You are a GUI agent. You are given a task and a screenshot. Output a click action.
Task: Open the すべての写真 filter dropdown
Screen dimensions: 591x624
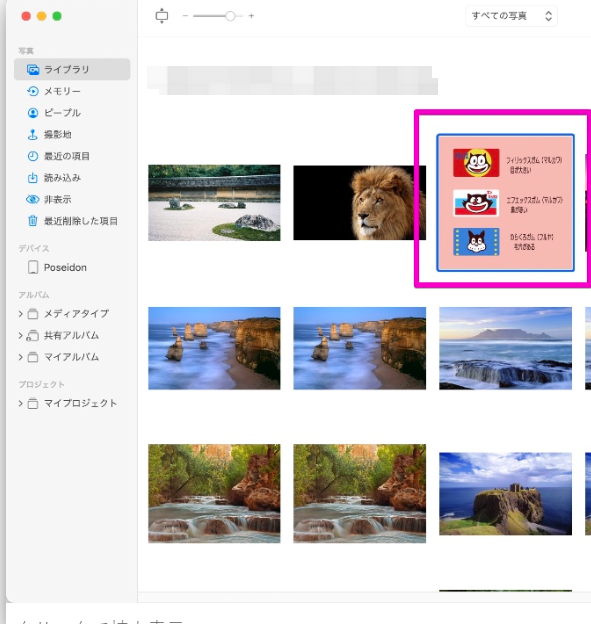511,16
